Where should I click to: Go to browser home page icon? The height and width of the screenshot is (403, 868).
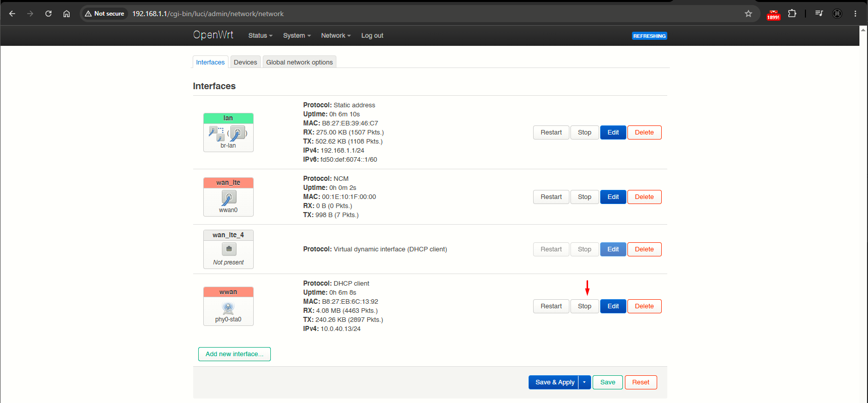[67, 14]
